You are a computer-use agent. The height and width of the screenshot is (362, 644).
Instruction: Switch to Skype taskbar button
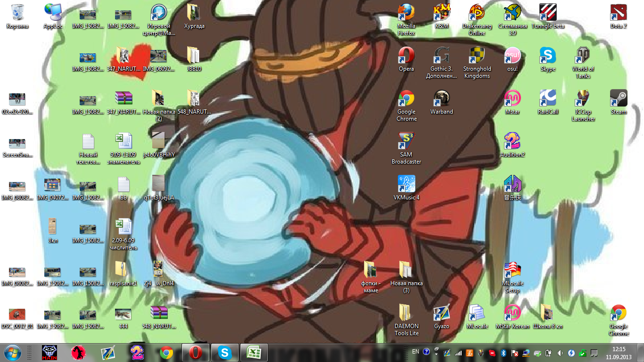coord(224,353)
